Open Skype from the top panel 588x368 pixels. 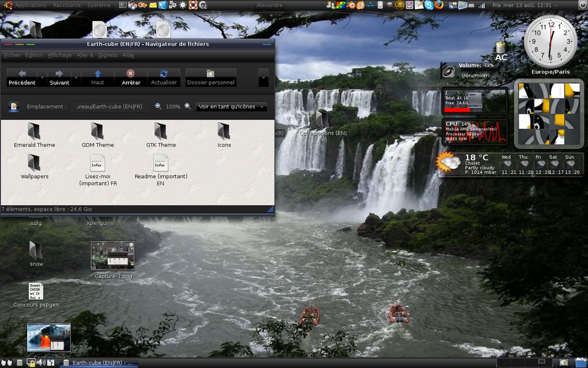click(x=429, y=5)
